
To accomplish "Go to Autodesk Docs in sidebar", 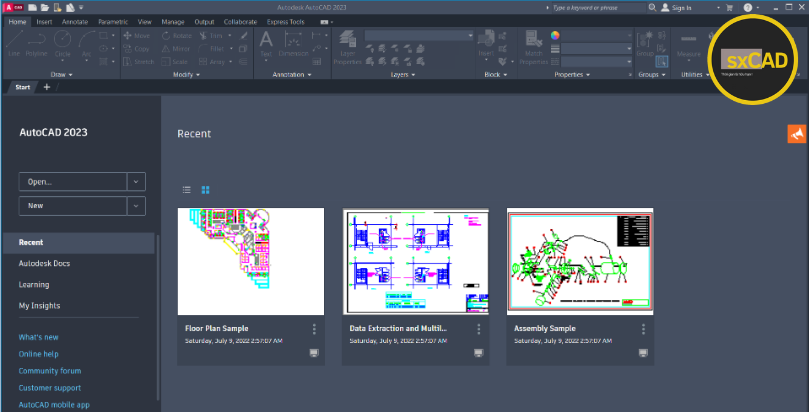I will pos(44,263).
